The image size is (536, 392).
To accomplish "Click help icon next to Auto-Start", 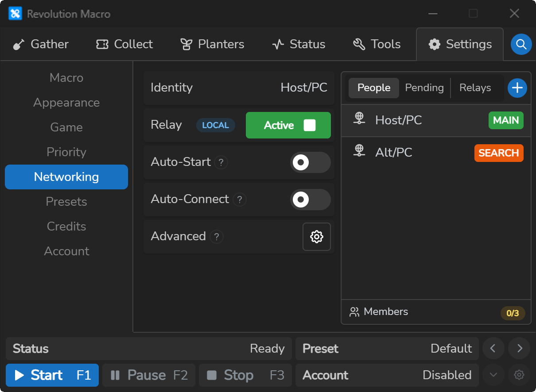I will [221, 162].
